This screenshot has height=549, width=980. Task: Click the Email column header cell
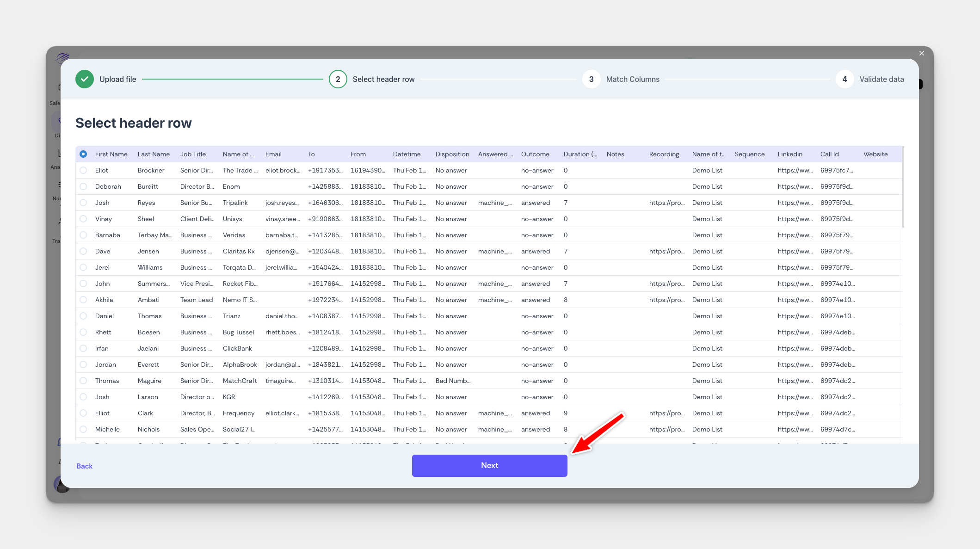pyautogui.click(x=273, y=154)
